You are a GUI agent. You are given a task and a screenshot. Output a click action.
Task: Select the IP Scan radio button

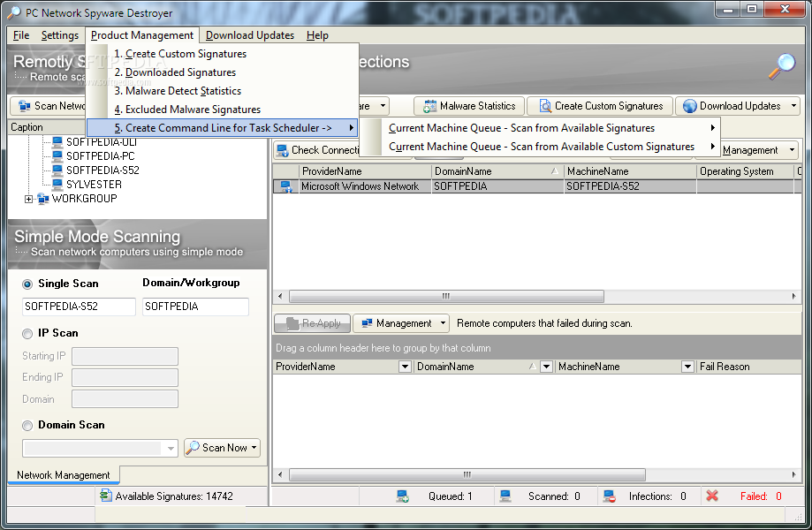pyautogui.click(x=27, y=334)
